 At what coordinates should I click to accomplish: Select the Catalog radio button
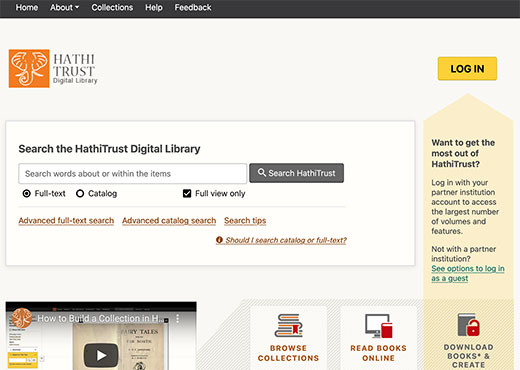click(x=80, y=193)
